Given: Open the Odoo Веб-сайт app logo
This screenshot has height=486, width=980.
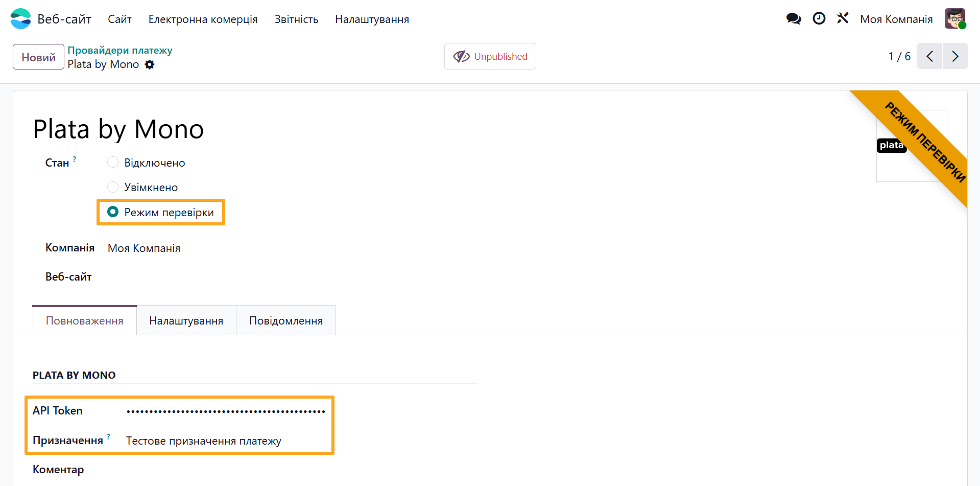Looking at the screenshot, I should click(x=21, y=19).
